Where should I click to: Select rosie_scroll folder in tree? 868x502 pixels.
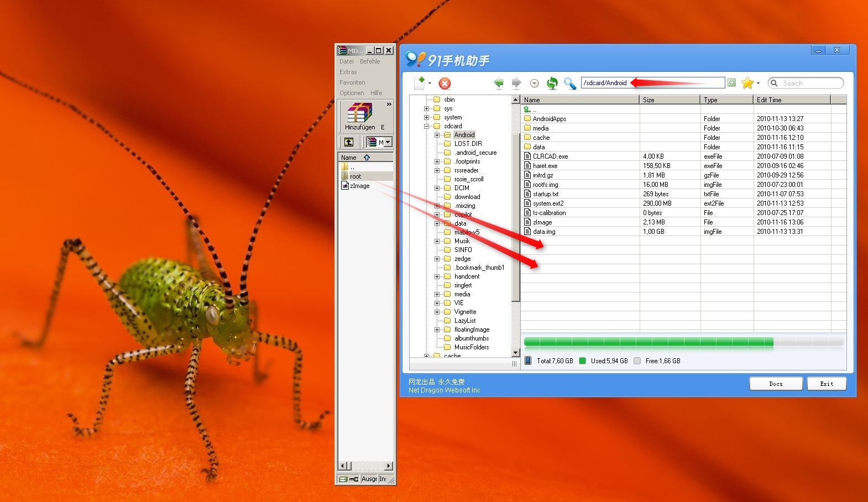pyautogui.click(x=469, y=179)
